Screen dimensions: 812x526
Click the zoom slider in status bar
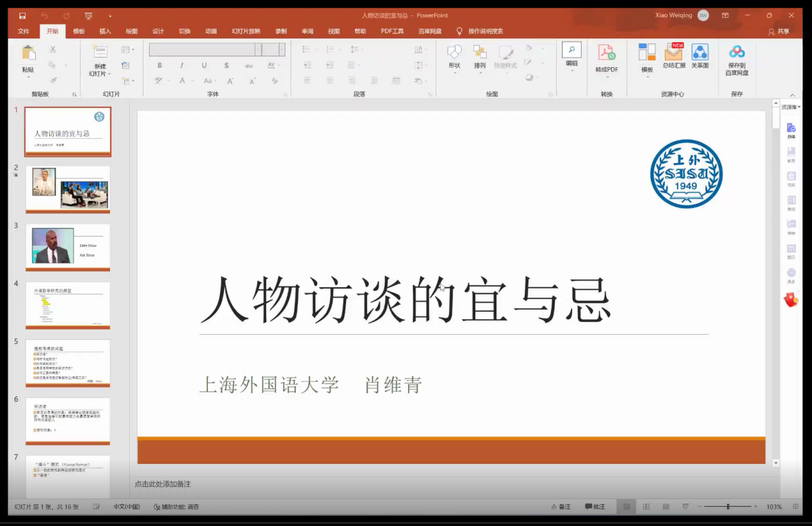[x=728, y=507]
